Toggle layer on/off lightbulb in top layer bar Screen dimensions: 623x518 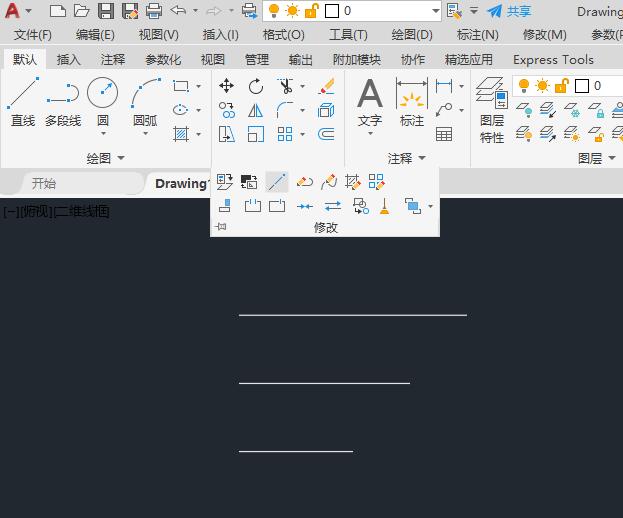click(x=274, y=11)
